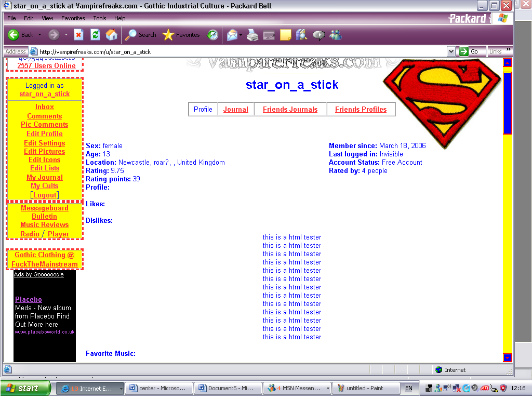Open the address bar URL dropdown

[x=451, y=51]
